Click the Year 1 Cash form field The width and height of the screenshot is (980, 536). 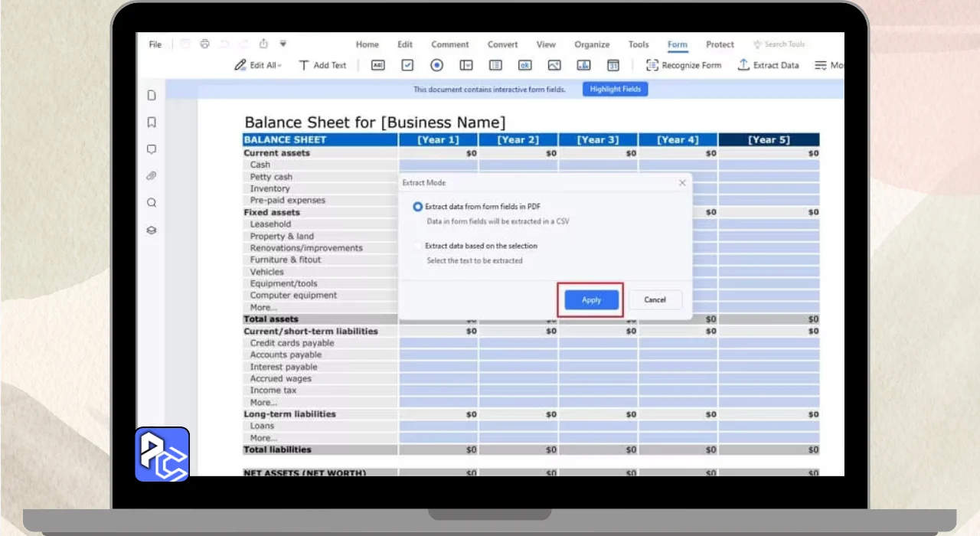coord(438,165)
